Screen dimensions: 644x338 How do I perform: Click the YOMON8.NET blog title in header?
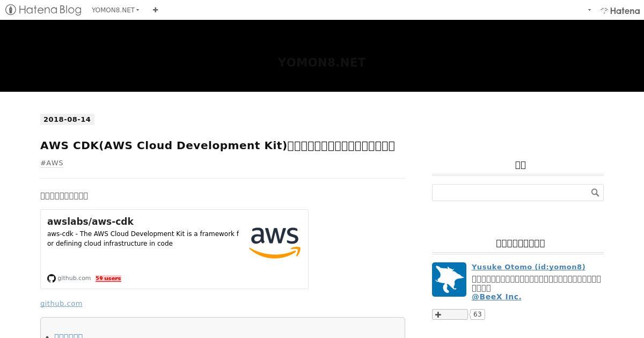322,62
